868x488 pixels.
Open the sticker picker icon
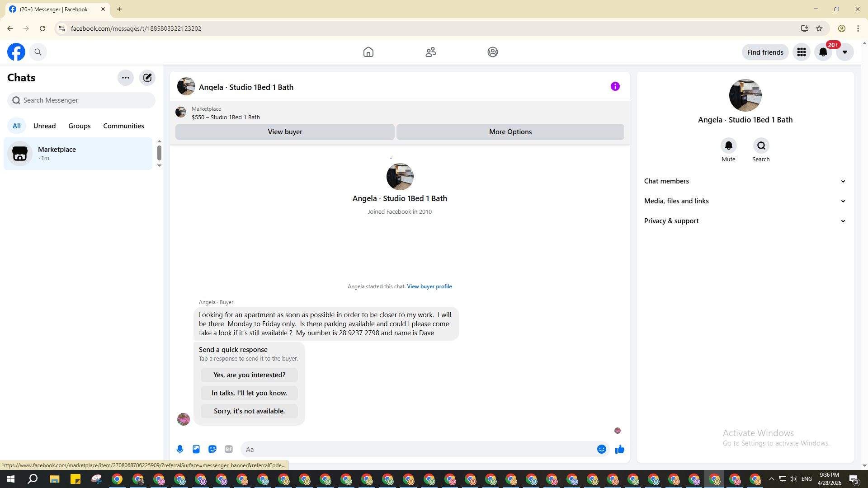pyautogui.click(x=212, y=449)
